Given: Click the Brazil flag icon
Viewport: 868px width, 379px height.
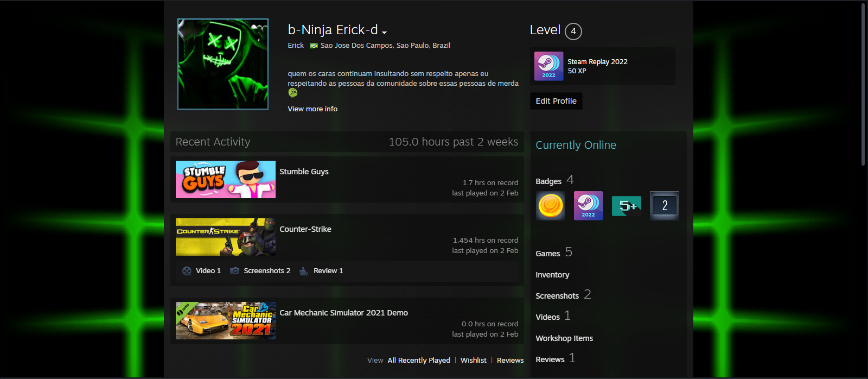Looking at the screenshot, I should tap(314, 46).
